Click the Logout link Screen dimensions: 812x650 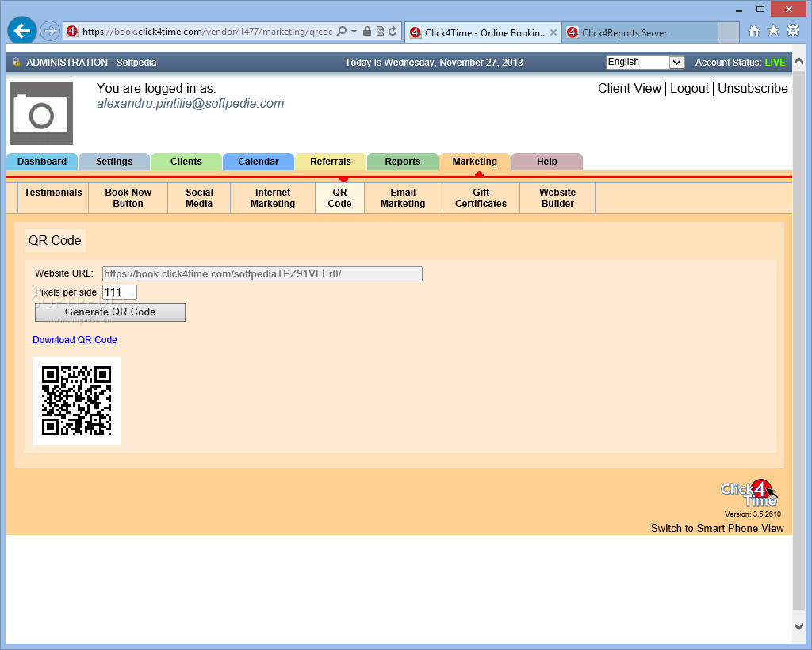point(689,89)
